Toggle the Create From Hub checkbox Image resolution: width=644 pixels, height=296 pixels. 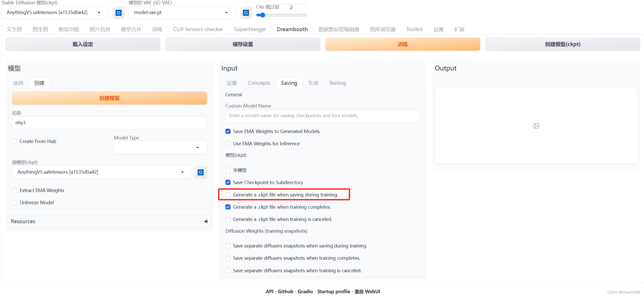(15, 141)
